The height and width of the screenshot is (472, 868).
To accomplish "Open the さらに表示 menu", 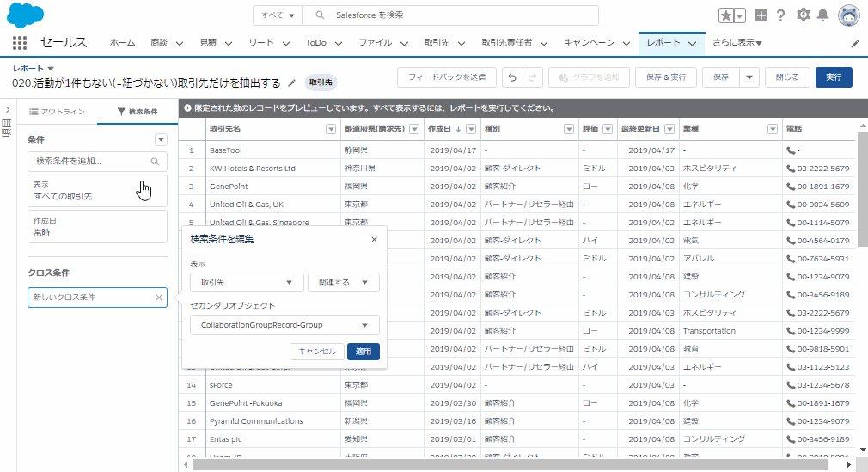I will (x=737, y=43).
